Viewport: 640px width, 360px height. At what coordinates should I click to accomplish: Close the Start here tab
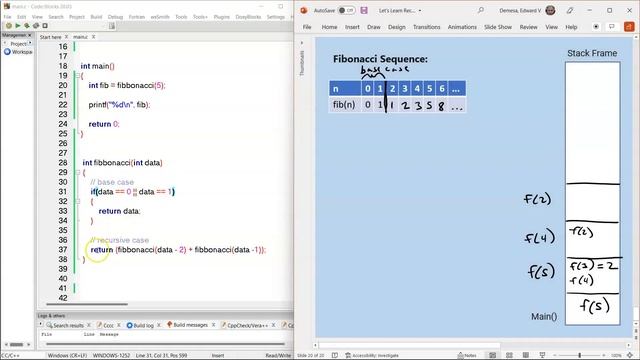(x=67, y=37)
